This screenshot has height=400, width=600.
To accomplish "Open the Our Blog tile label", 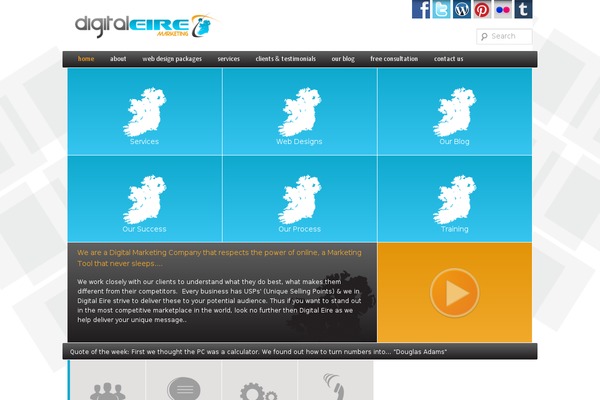I will pos(454,142).
